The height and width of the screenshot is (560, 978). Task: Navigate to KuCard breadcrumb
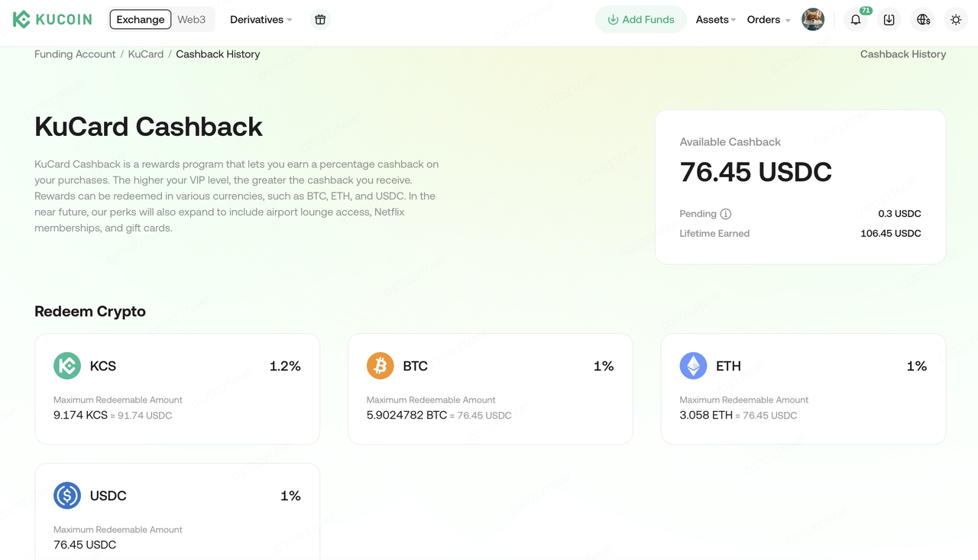pyautogui.click(x=146, y=54)
